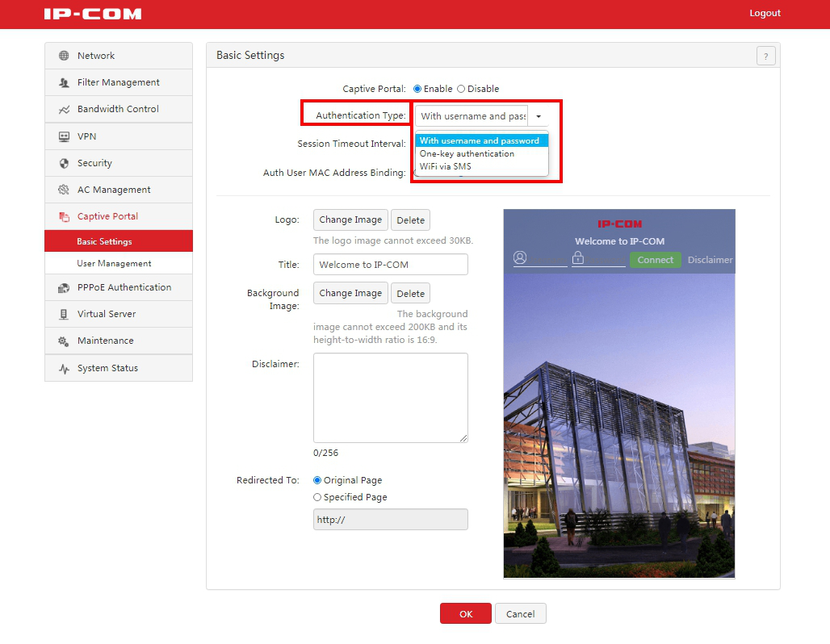
Task: Click the IP-COM logo in header
Action: 93,14
